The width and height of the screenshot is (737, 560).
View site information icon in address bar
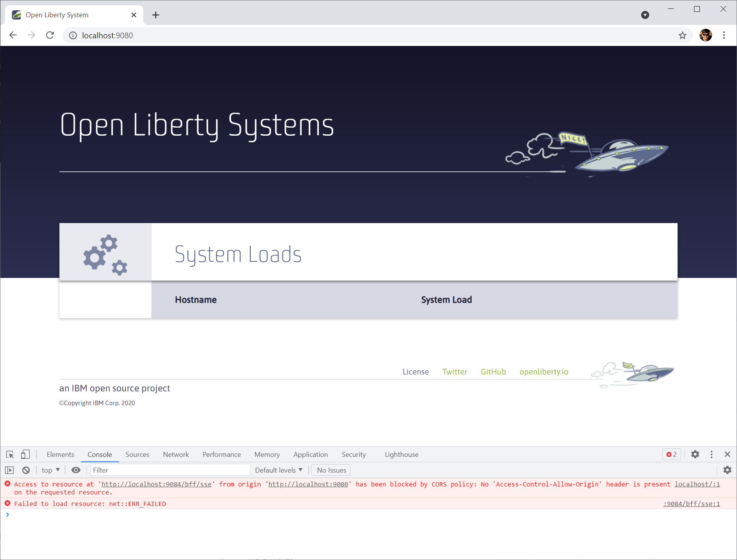pyautogui.click(x=73, y=35)
